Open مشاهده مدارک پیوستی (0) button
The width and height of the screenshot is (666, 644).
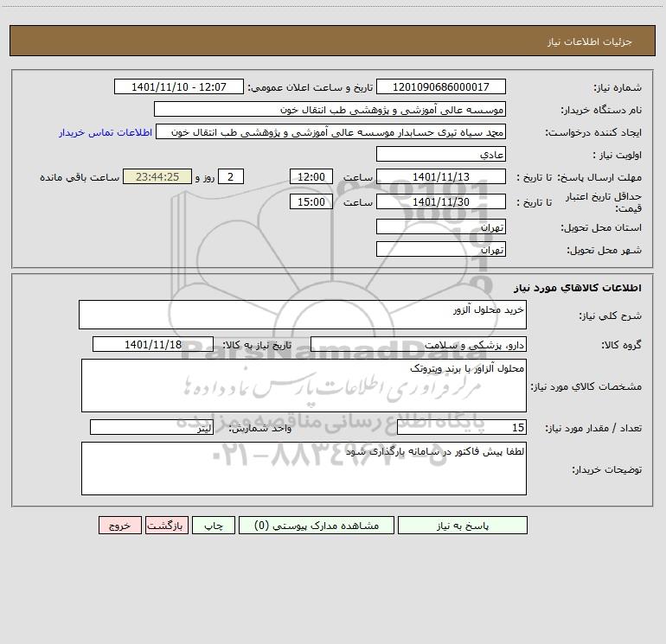coord(317,525)
